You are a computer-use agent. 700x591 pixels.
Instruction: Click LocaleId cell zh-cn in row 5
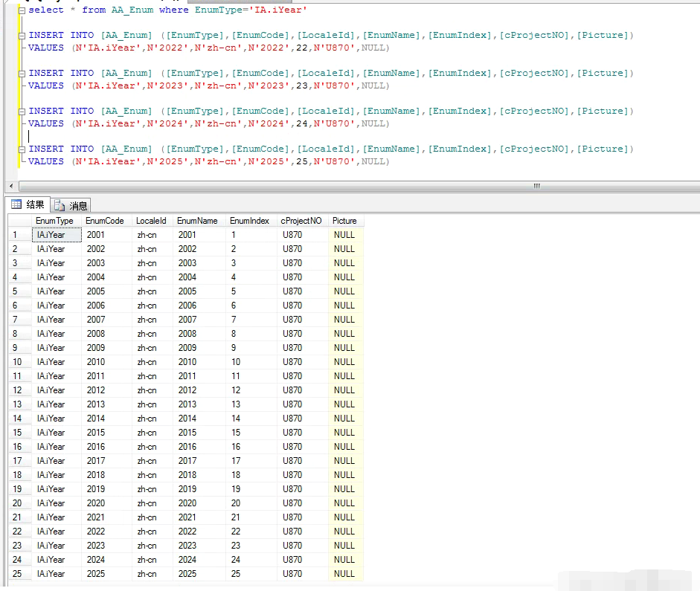pos(152,291)
